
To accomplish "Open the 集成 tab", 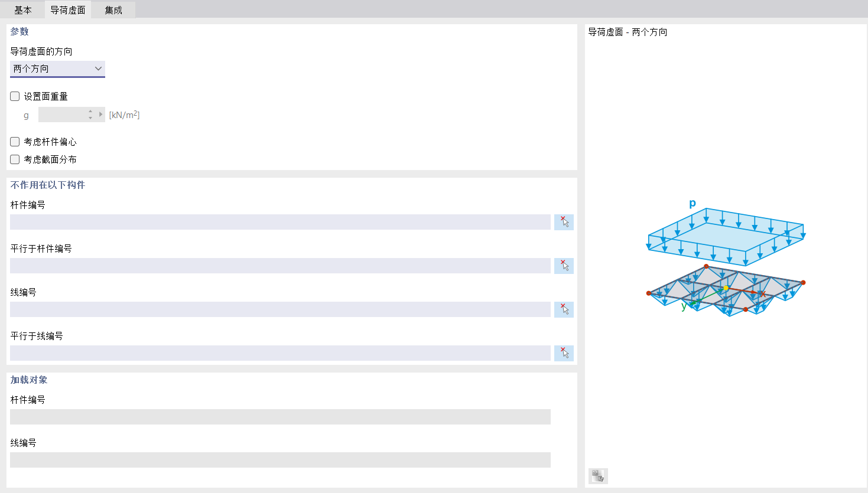I will point(113,10).
